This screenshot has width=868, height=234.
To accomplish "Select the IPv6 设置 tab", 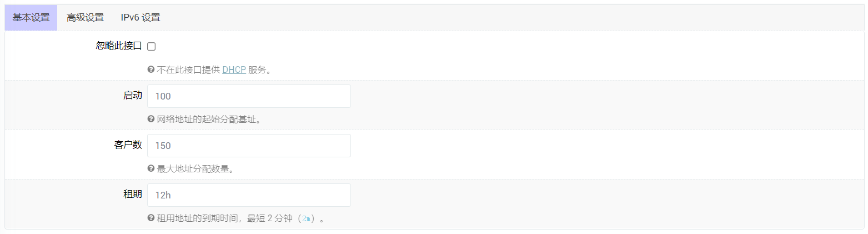I will click(141, 18).
